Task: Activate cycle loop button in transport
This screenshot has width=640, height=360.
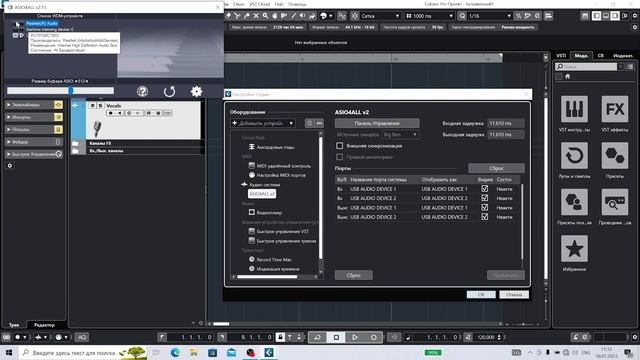Action: [317, 337]
